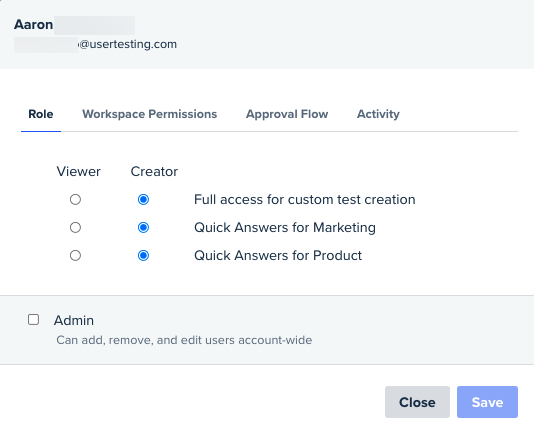Click the Creator column header
534x438 pixels.
coord(154,171)
